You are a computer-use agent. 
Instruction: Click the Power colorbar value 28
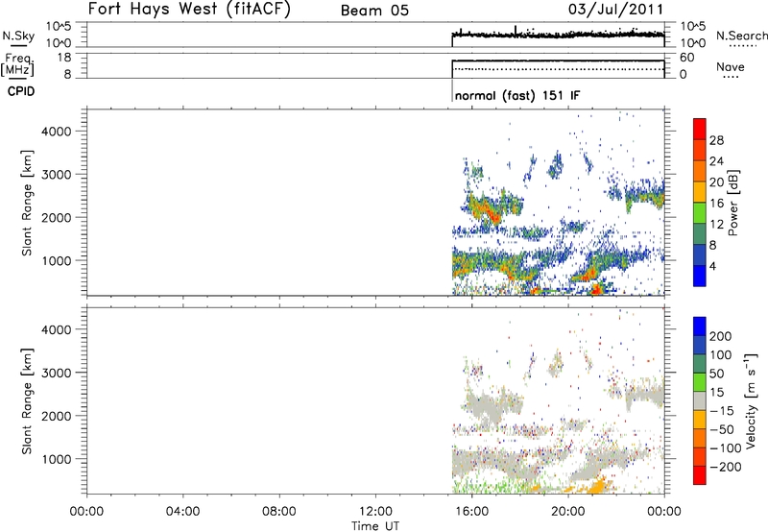coord(716,140)
